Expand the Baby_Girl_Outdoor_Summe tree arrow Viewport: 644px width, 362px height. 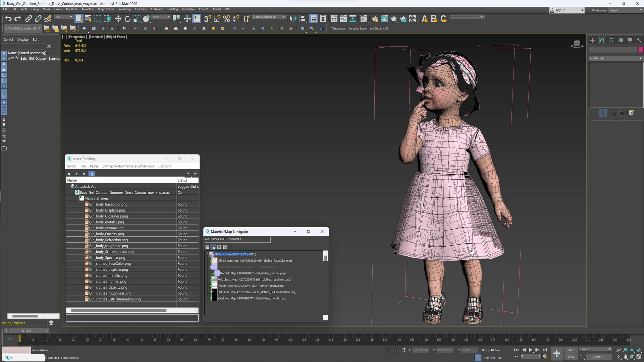coord(9,58)
